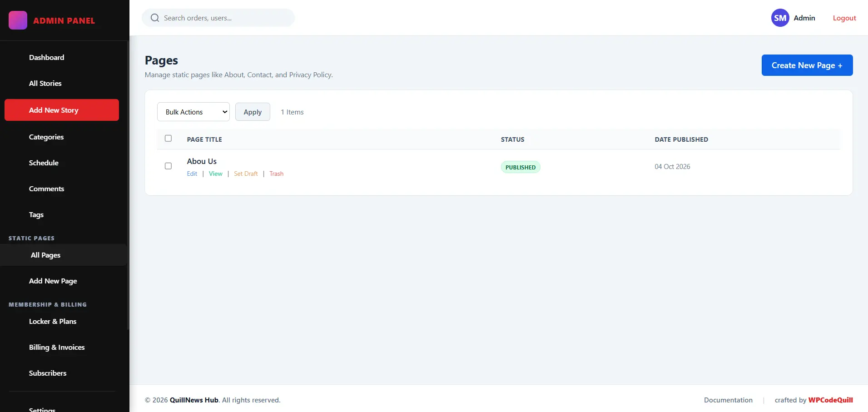The width and height of the screenshot is (868, 412).
Task: Focus the search orders and users field
Action: click(218, 18)
